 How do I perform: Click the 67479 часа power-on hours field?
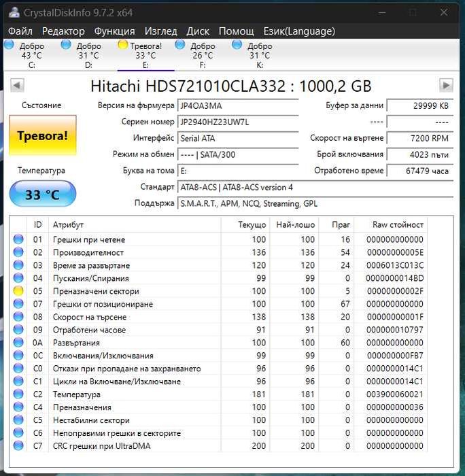[420, 171]
